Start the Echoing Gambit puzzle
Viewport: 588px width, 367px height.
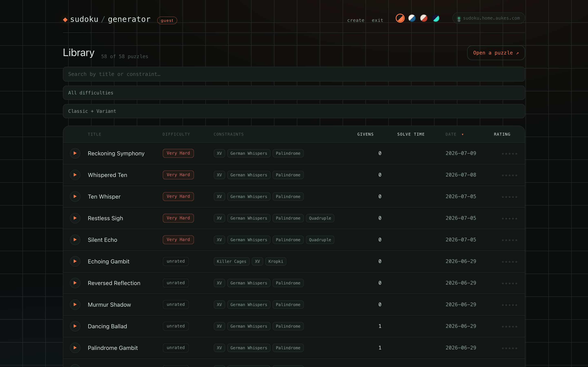tap(75, 261)
